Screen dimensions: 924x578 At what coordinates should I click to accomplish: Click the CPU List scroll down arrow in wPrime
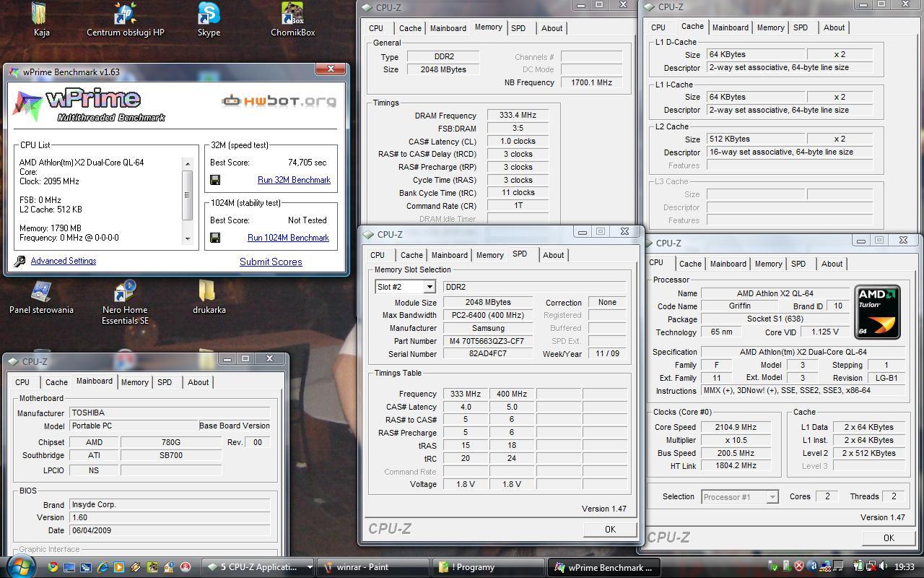(187, 238)
